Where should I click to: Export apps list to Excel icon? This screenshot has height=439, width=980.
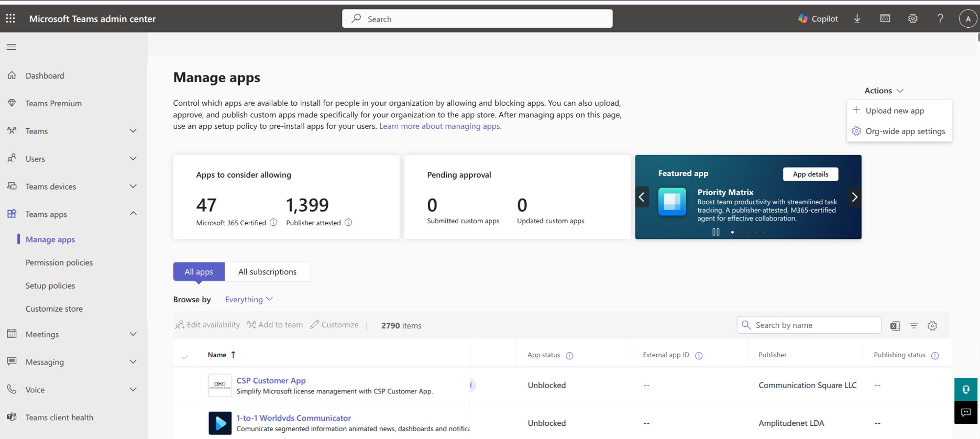pyautogui.click(x=895, y=326)
